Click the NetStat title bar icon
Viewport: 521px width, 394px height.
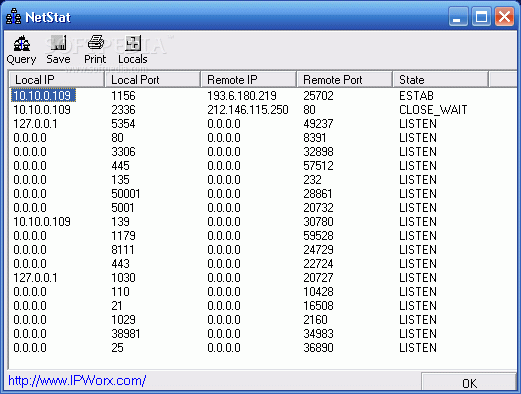[13, 17]
